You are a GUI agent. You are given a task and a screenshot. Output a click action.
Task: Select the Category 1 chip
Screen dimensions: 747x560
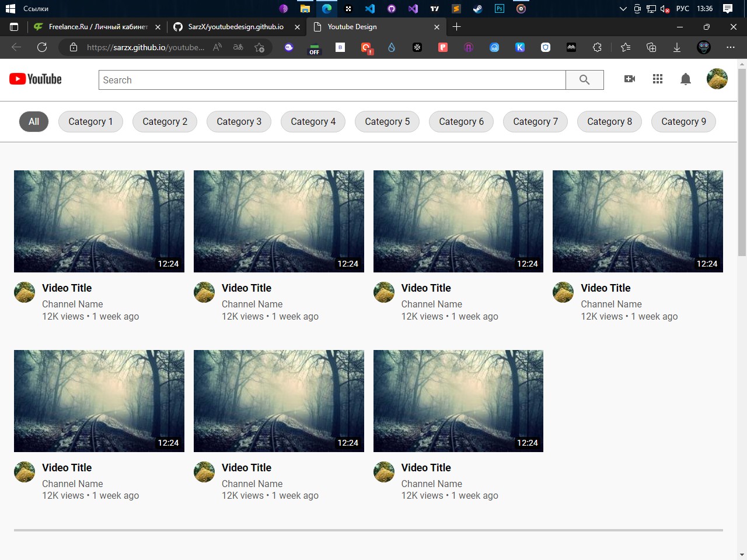[90, 121]
